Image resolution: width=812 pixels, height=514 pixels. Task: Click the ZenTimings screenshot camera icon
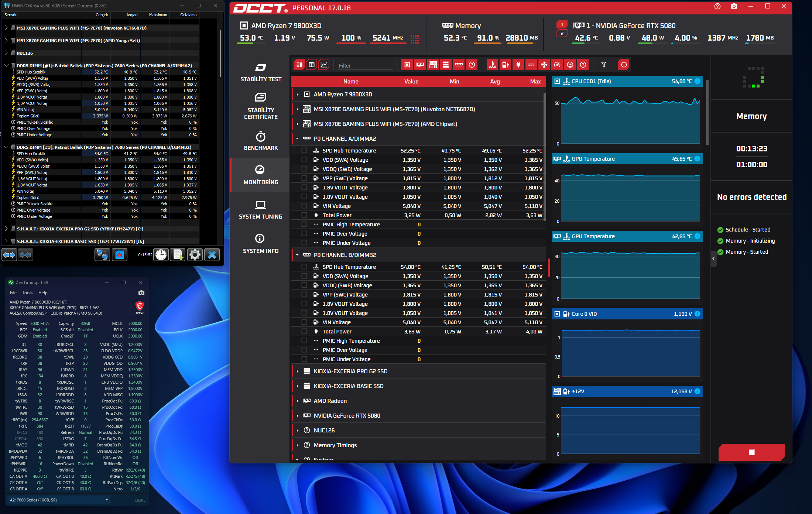tap(141, 293)
